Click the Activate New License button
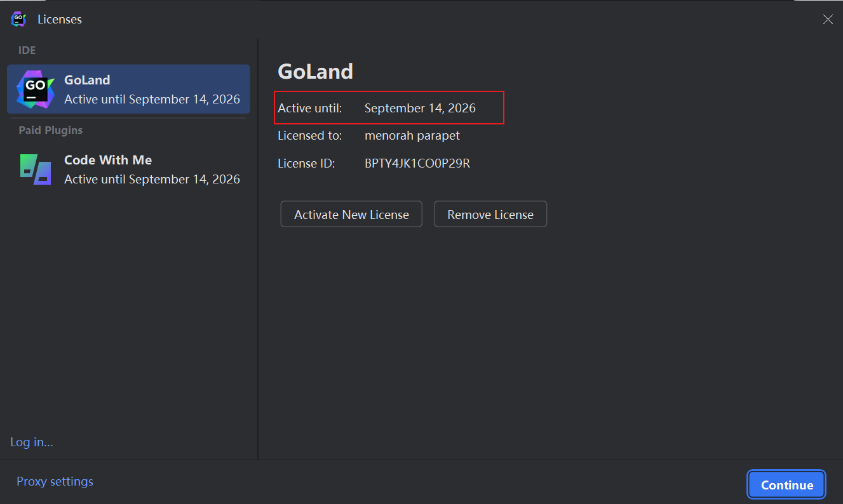This screenshot has height=504, width=843. pyautogui.click(x=351, y=215)
